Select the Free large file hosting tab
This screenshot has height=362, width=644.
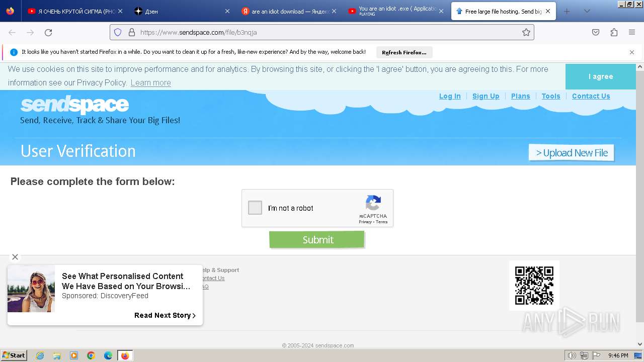tap(503, 11)
